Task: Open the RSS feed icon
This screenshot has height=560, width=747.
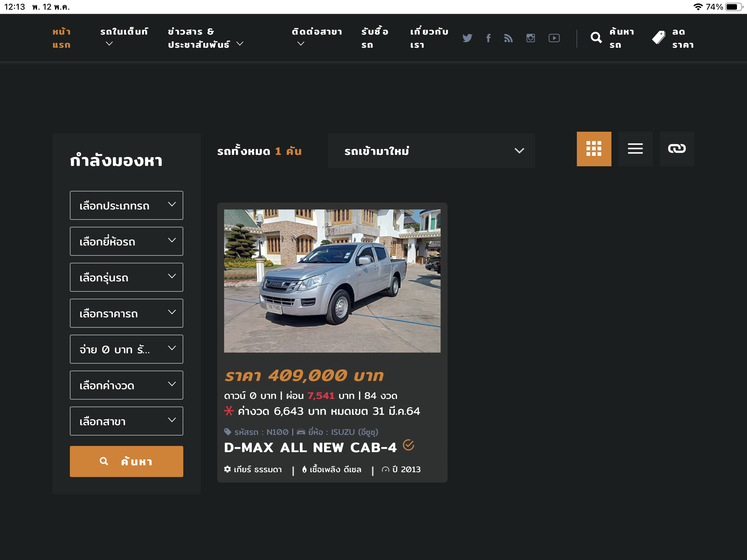Action: 508,38
